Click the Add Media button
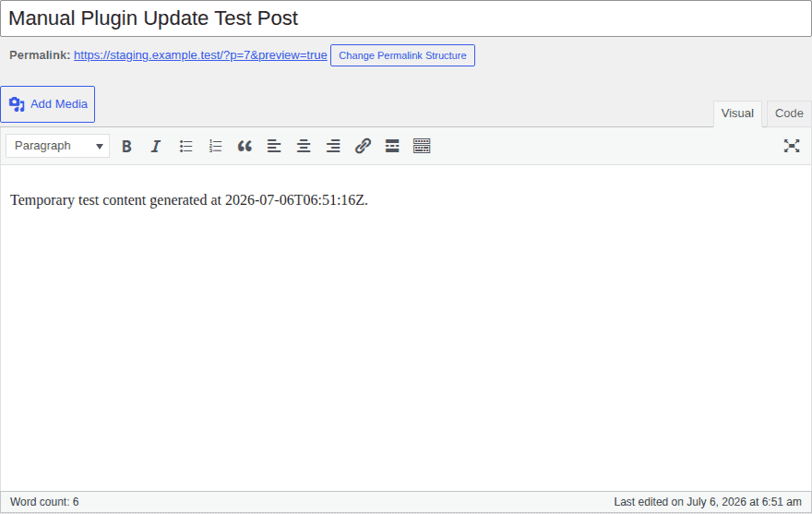Screen dimensions: 812x514 (48, 104)
